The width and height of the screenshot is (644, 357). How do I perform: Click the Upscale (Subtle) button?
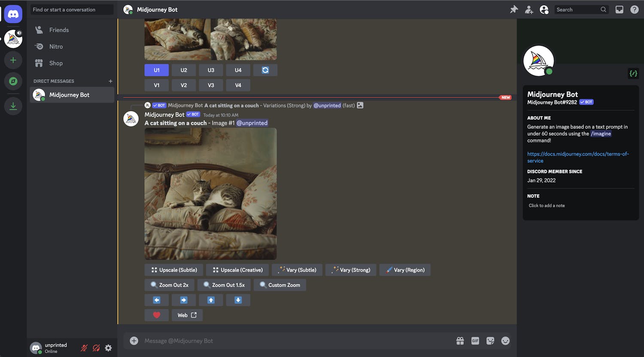coord(174,270)
